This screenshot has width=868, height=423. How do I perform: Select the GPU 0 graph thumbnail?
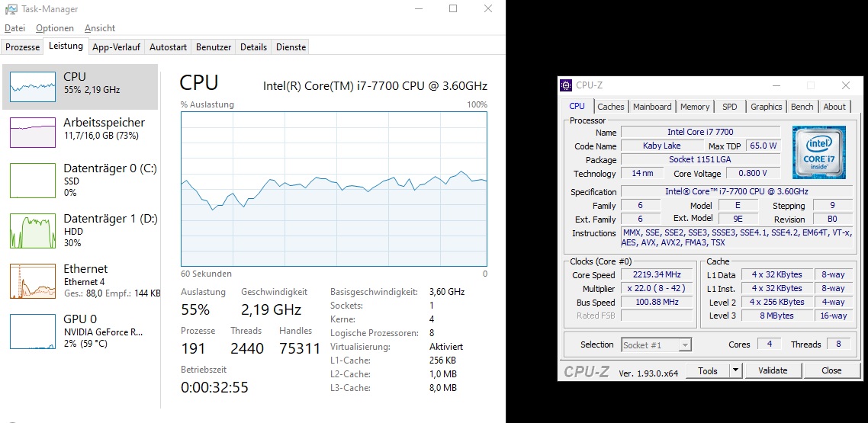[33, 332]
